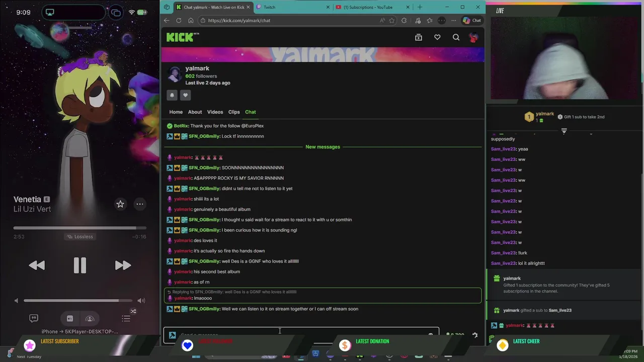
Task: Open a new browser tab
Action: [420, 7]
